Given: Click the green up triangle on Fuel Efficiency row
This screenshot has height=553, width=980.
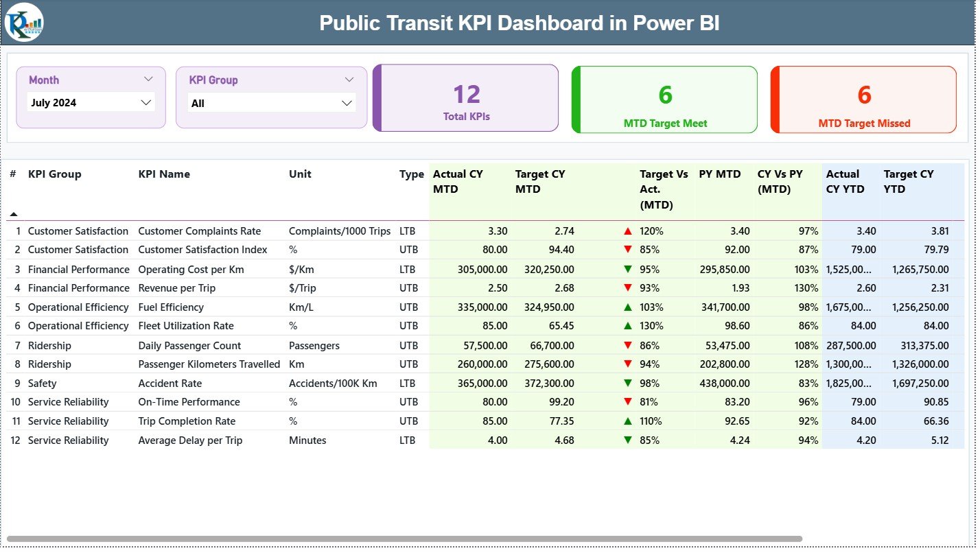Looking at the screenshot, I should [627, 307].
